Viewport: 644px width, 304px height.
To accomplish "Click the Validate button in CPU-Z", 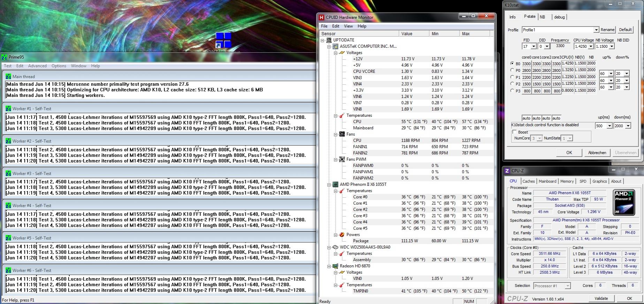I will point(601,298).
